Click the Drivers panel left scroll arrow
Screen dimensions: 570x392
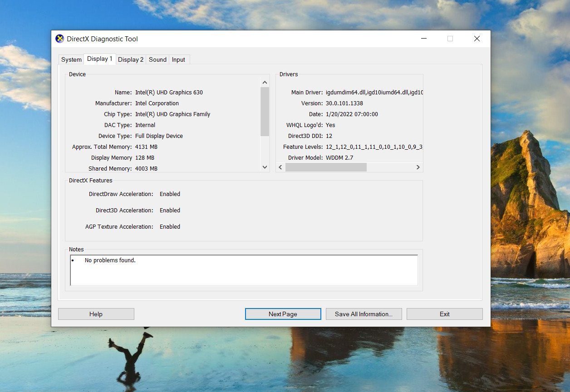280,167
